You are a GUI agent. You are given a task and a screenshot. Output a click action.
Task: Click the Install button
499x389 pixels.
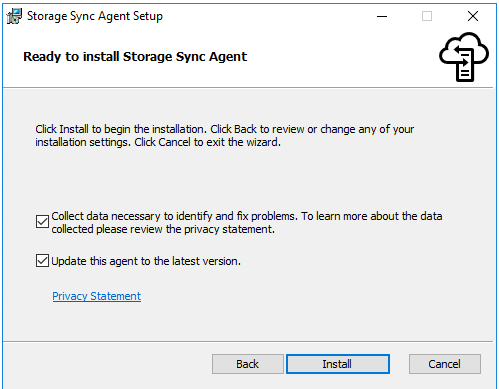(x=338, y=364)
